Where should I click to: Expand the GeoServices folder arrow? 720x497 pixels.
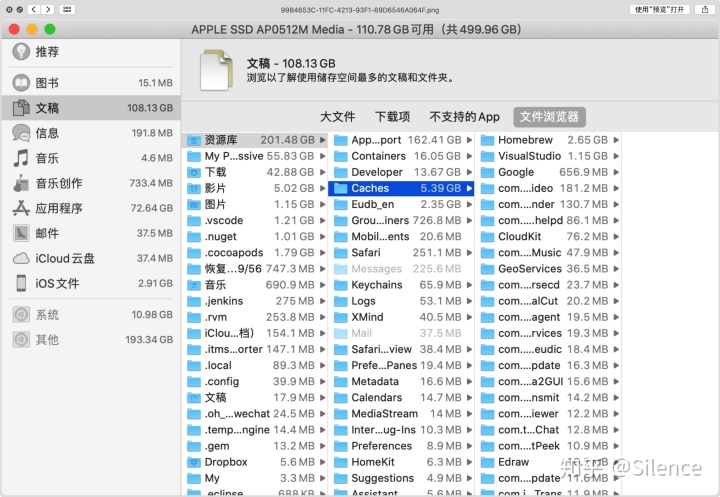(616, 269)
